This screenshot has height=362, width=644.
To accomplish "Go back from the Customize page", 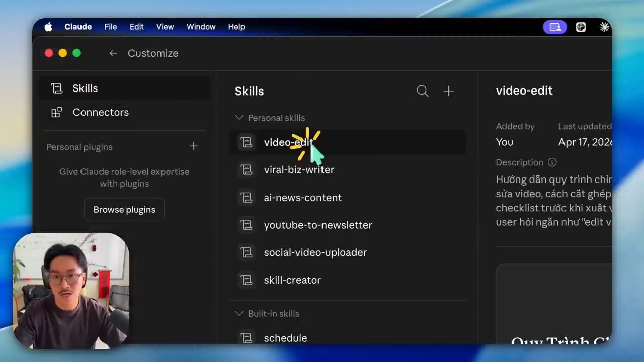I will [113, 53].
